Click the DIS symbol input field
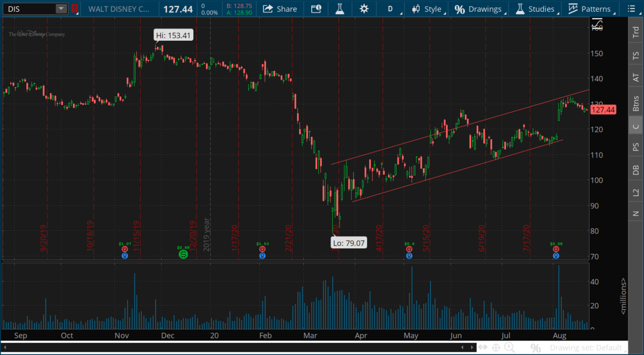 [x=30, y=9]
